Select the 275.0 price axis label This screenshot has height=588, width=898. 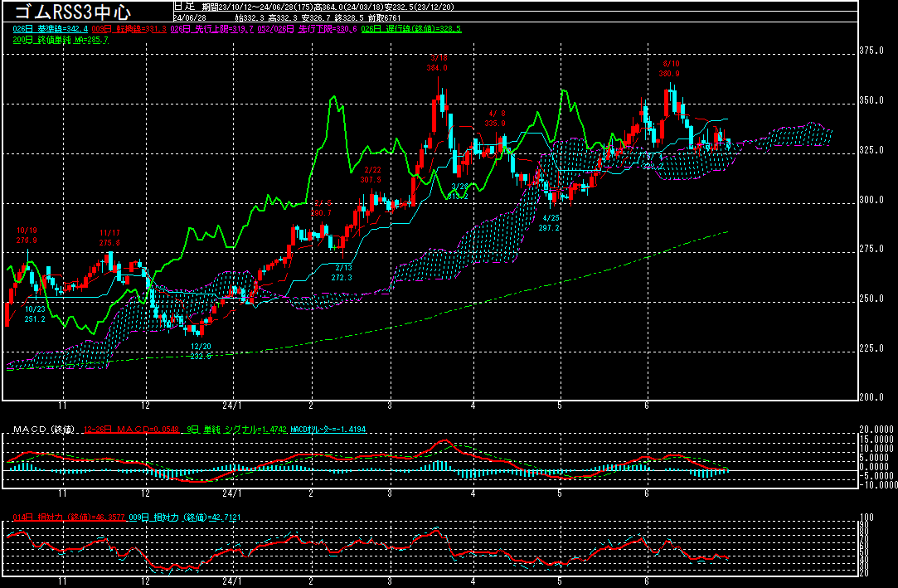tap(871, 249)
